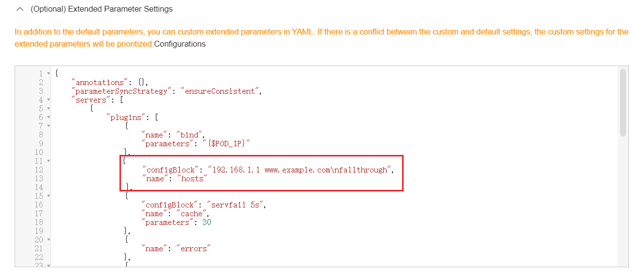644x274 pixels.
Task: Fold the server object at line 5
Action: [x=48, y=108]
